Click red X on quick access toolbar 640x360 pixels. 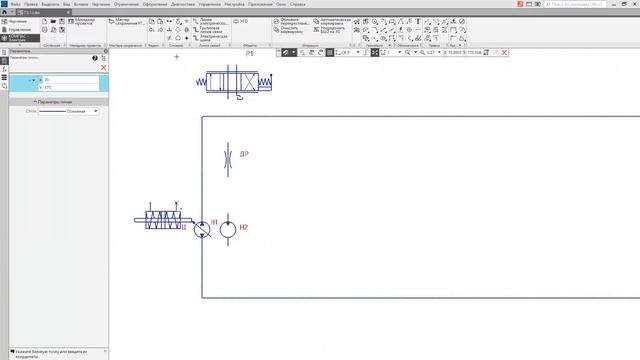tap(504, 52)
